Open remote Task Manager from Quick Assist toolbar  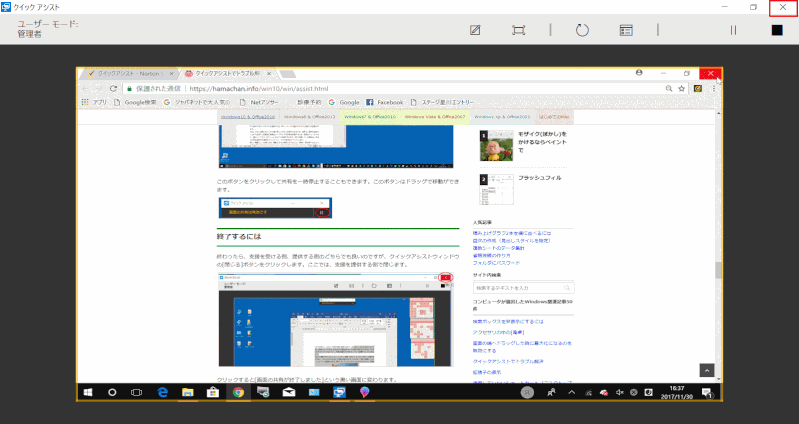click(x=626, y=30)
